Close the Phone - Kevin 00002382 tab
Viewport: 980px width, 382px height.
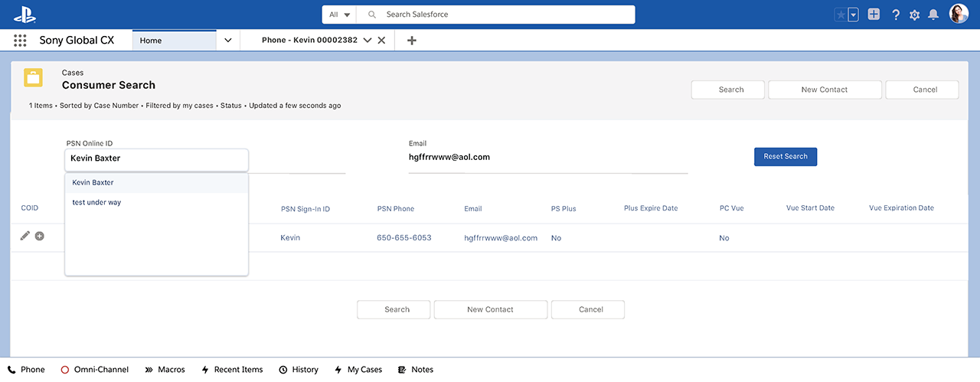pyautogui.click(x=381, y=41)
